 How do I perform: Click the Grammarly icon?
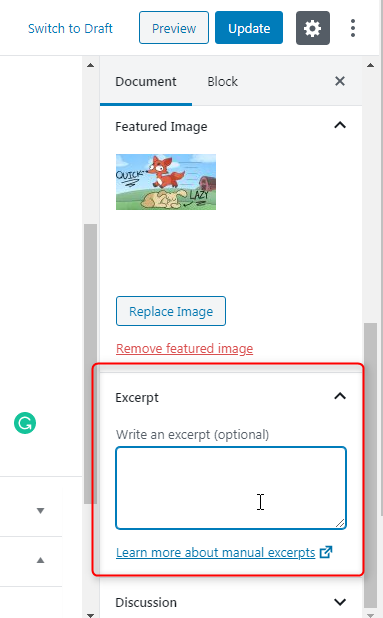click(25, 423)
